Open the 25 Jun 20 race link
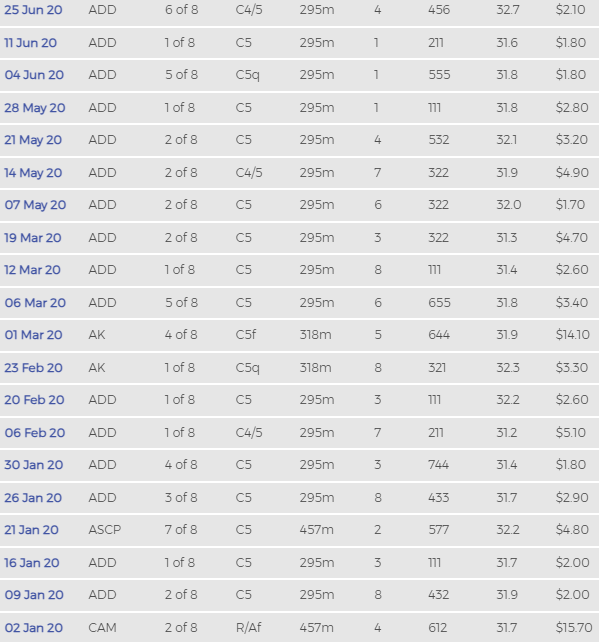This screenshot has height=642, width=599. (33, 10)
